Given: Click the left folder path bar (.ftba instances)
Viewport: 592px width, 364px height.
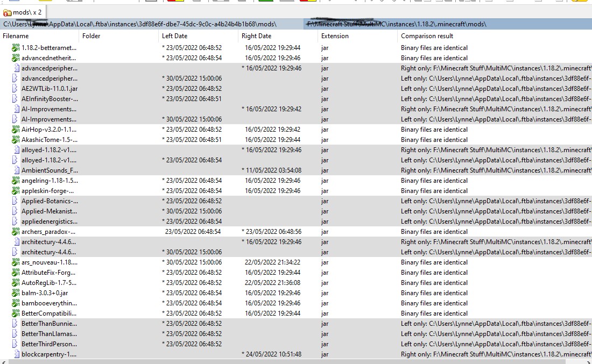Looking at the screenshot, I should (x=152, y=24).
